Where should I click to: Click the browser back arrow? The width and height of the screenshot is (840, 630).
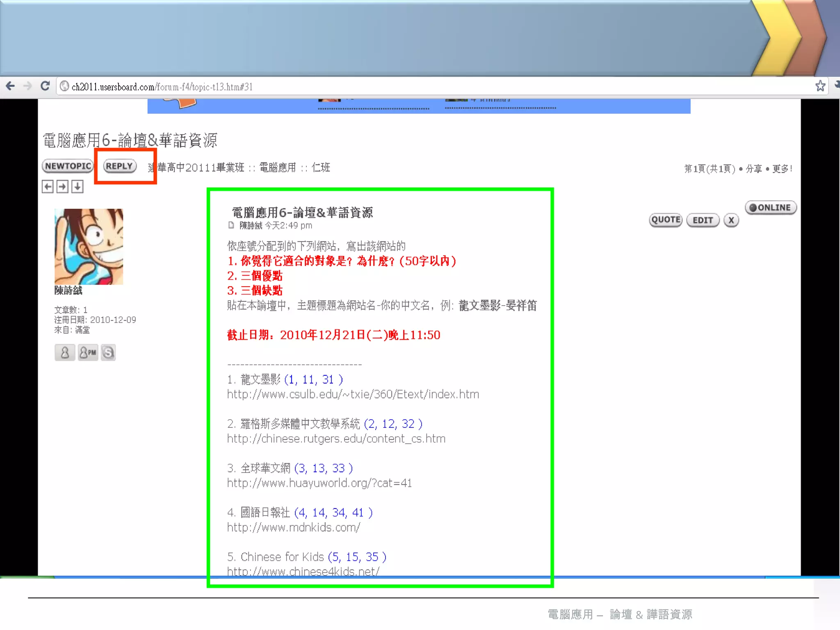[x=11, y=86]
